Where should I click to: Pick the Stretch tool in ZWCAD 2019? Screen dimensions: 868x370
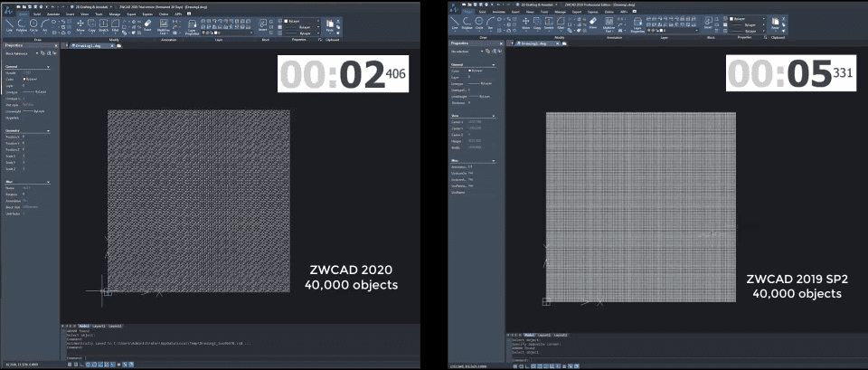(549, 24)
